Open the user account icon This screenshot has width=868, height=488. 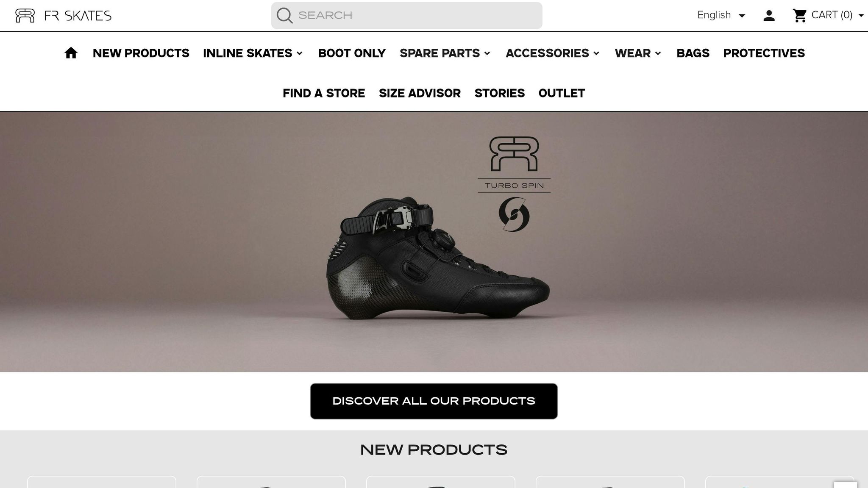click(x=769, y=16)
